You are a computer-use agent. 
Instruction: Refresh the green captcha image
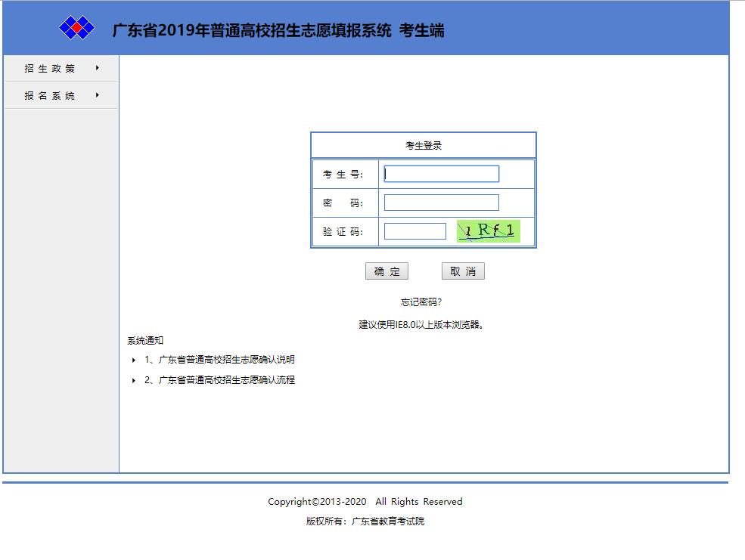[x=489, y=231]
